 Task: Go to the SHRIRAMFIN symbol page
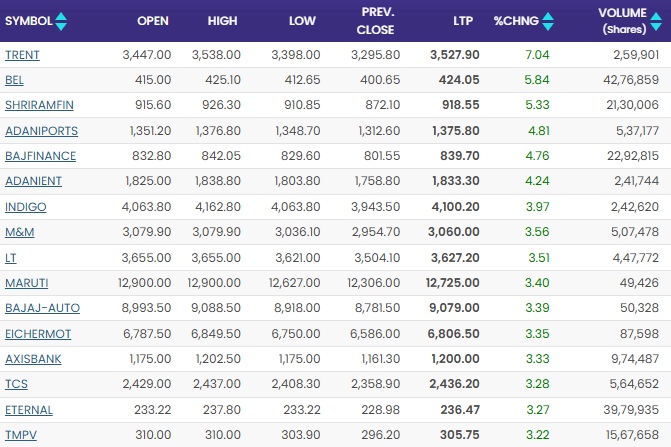click(x=37, y=105)
